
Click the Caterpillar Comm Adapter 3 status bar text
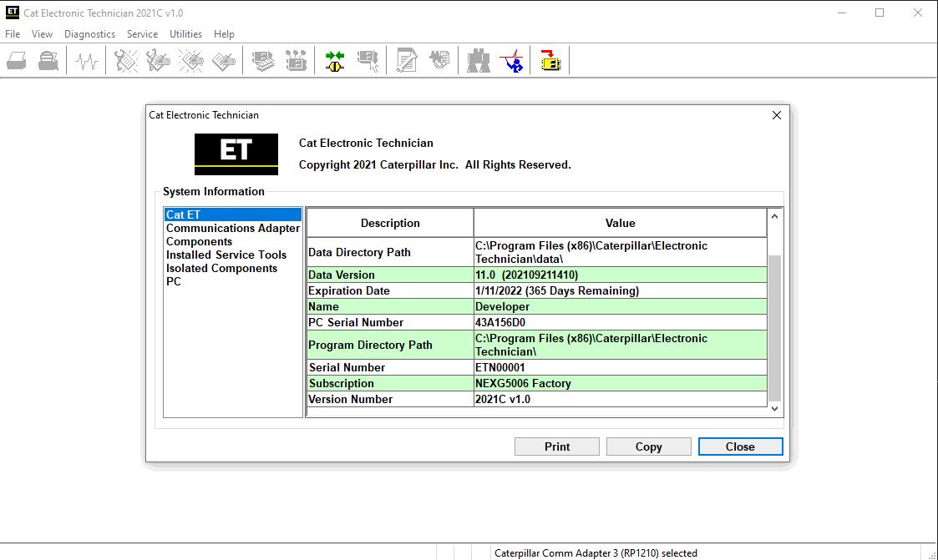[596, 552]
